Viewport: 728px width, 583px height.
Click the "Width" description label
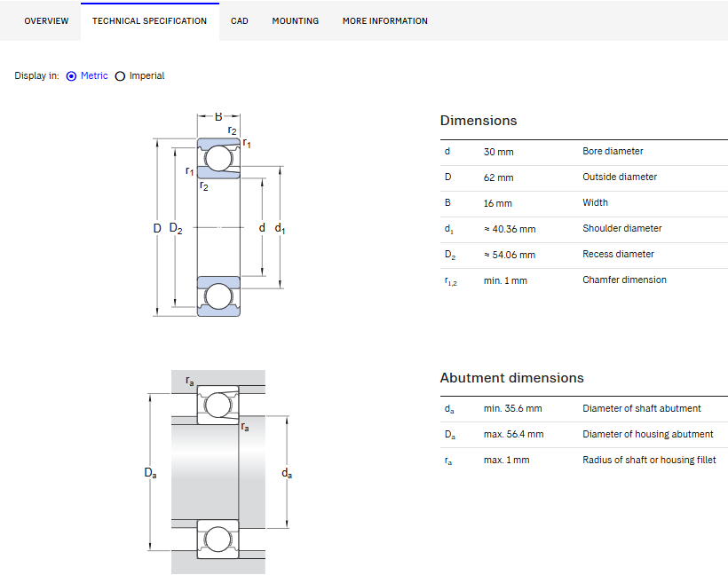pos(595,202)
